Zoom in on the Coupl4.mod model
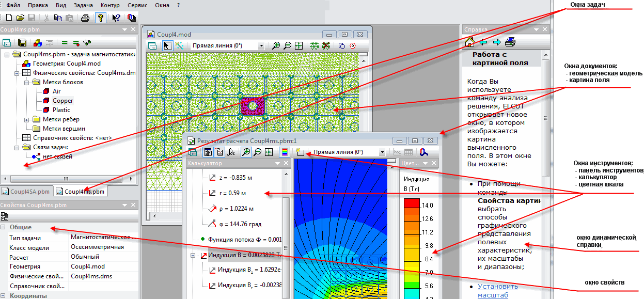The image size is (644, 299). (276, 45)
